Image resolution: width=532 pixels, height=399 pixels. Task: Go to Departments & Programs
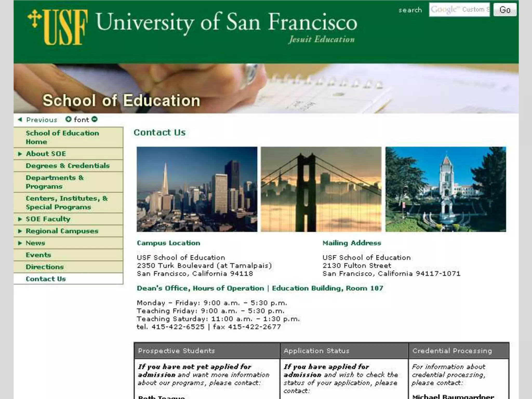point(55,182)
